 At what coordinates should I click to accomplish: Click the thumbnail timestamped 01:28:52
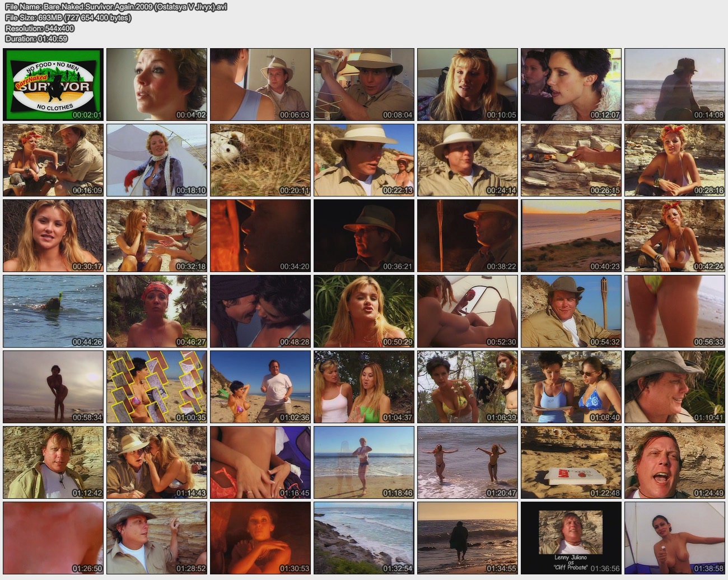[x=157, y=538]
